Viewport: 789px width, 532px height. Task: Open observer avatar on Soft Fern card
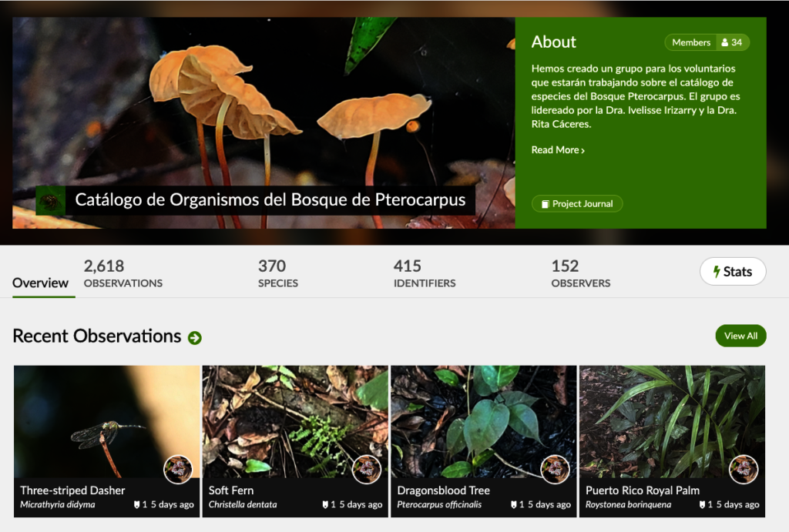click(367, 469)
